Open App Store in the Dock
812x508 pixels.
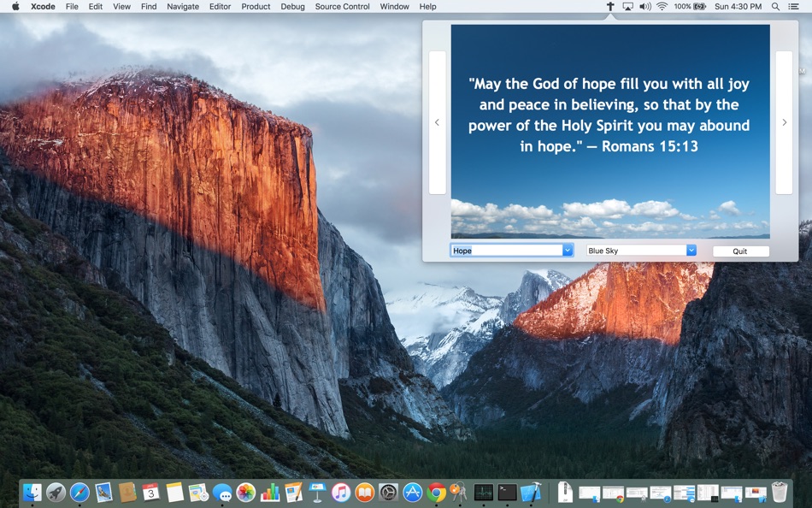pyautogui.click(x=413, y=493)
